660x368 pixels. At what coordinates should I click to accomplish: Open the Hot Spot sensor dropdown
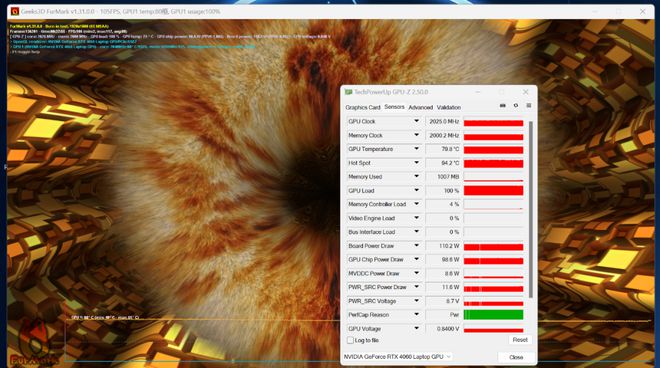point(416,163)
